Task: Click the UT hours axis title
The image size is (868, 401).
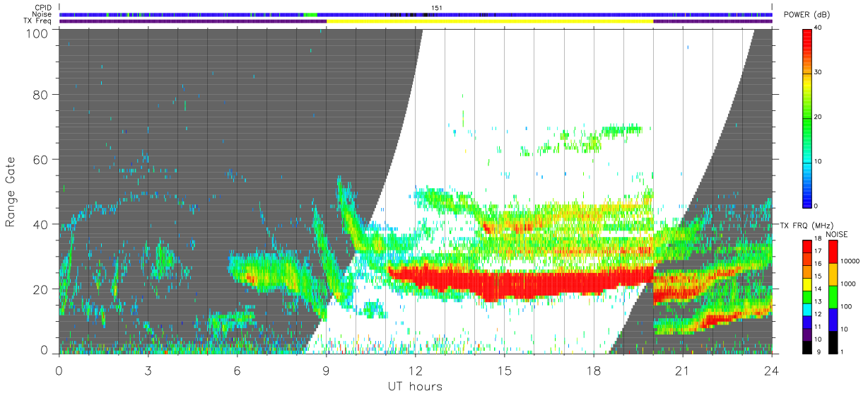Action: coord(415,387)
